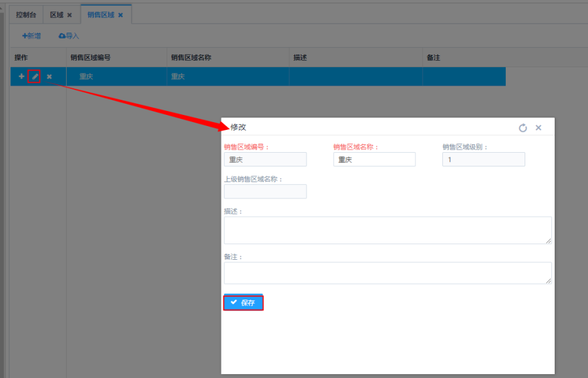Click the 上级销售区域名称 input box

(x=265, y=191)
